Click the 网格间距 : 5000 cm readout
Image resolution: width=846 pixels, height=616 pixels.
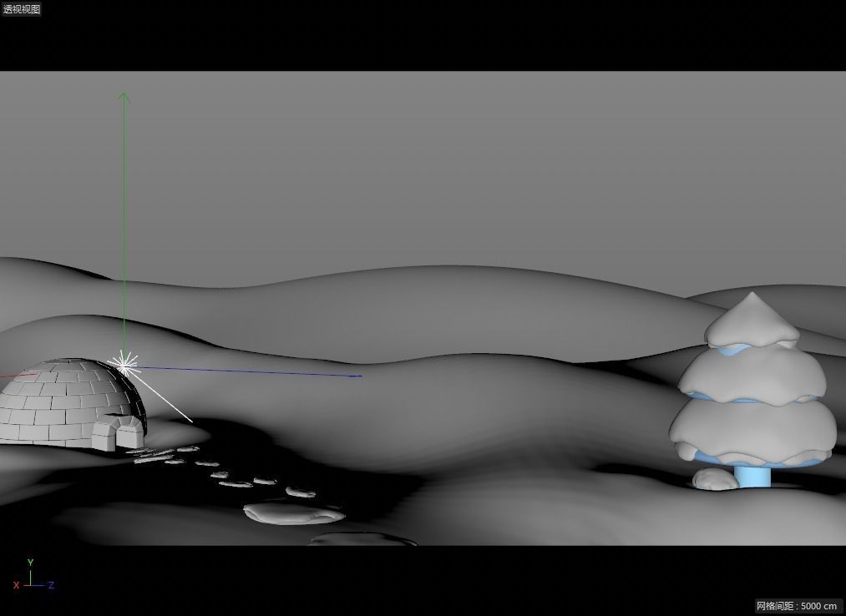797,606
